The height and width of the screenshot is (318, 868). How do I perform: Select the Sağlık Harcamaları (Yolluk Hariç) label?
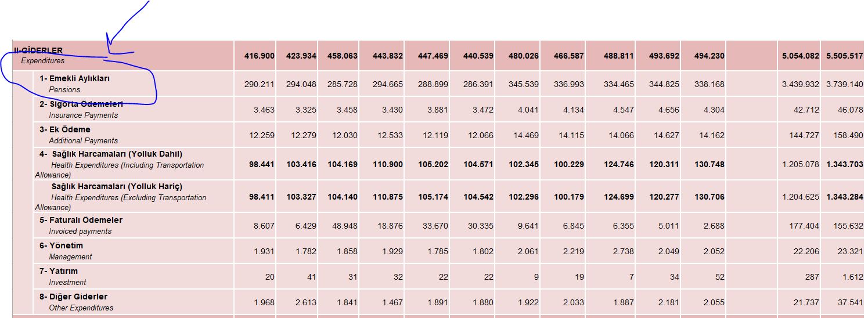[117, 187]
